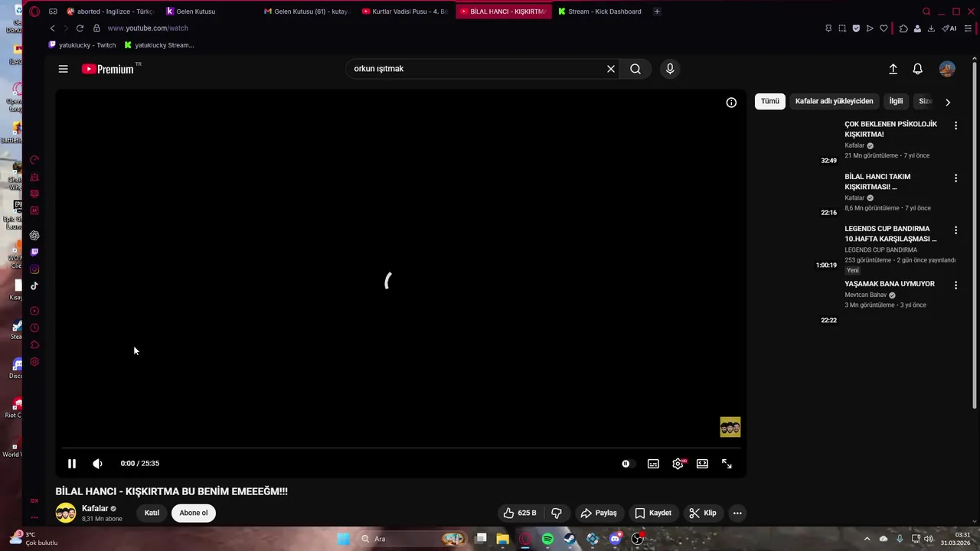Focus the address bar URL
Image resolution: width=980 pixels, height=551 pixels.
point(148,28)
